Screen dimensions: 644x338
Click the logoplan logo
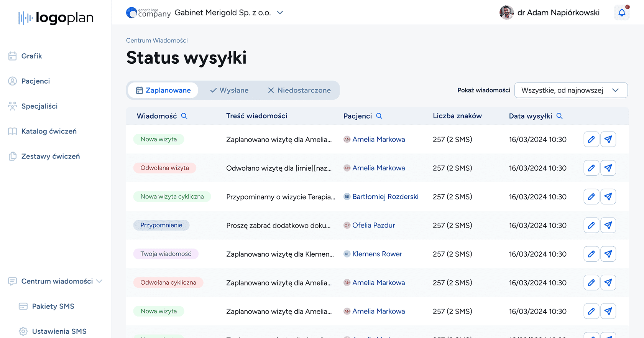point(56,18)
